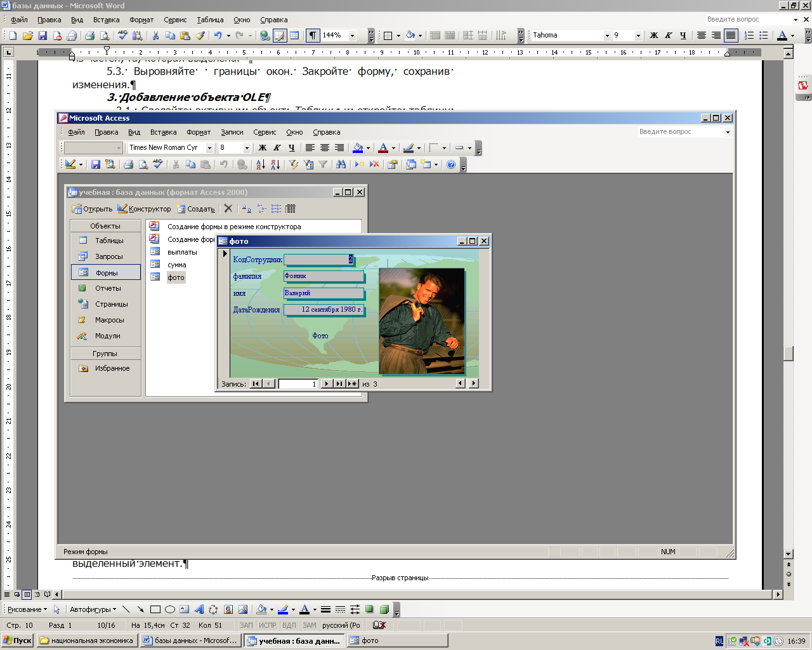The width and height of the screenshot is (812, 650).
Task: Choose Drawing toolbar font color A swatch
Action: (304, 609)
